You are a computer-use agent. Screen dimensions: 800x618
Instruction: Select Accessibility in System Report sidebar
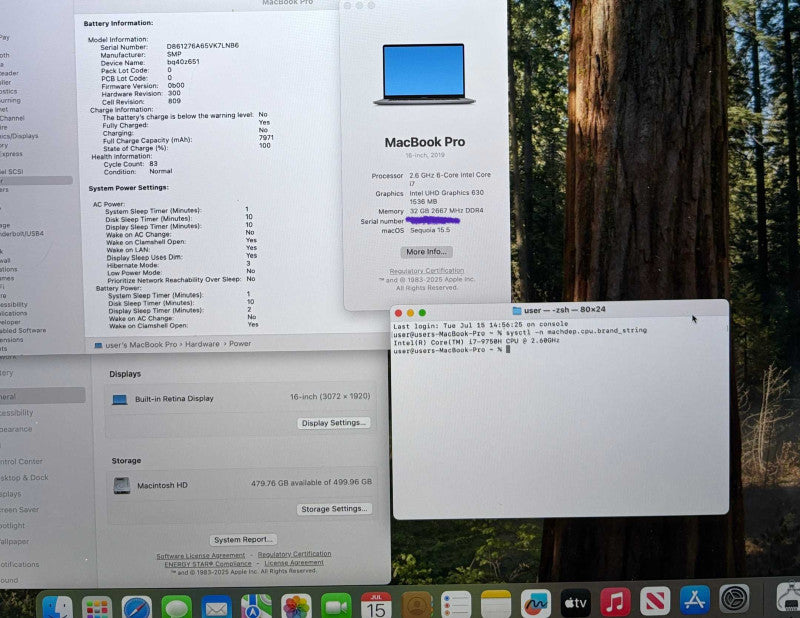[x=14, y=305]
